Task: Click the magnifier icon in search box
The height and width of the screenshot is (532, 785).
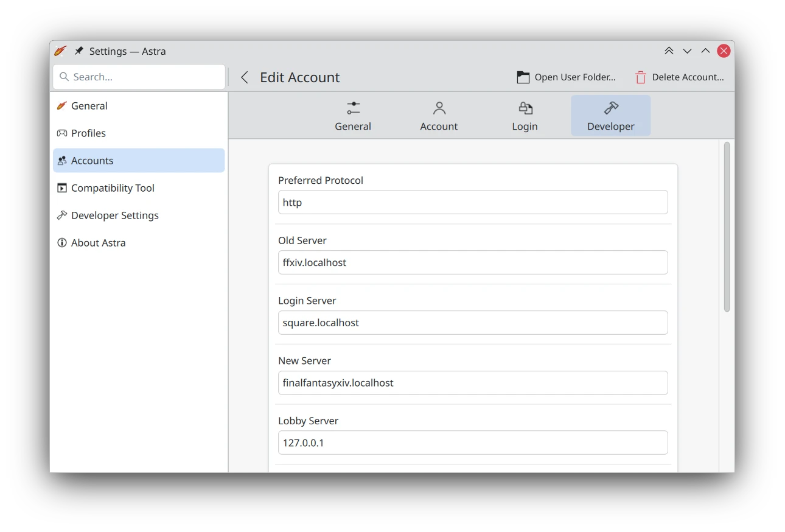Action: (64, 77)
